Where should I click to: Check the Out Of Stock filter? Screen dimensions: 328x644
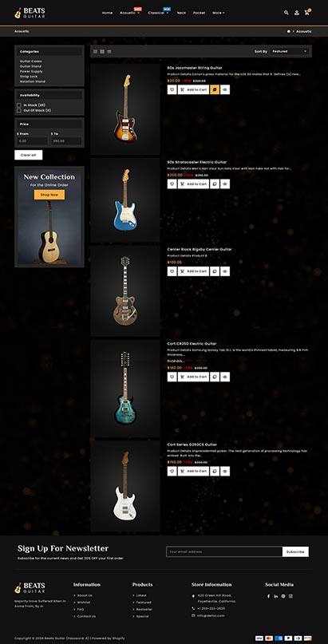19,110
